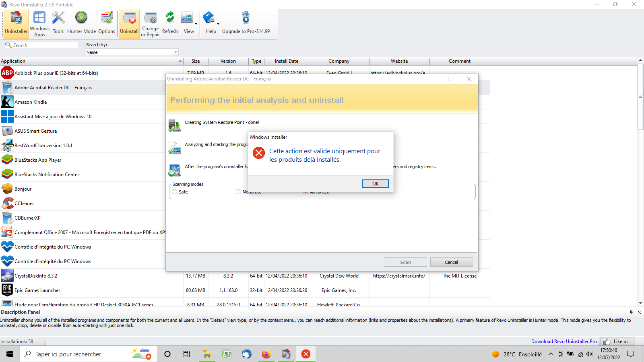Sort by the Size column
This screenshot has height=362, width=644.
click(196, 61)
